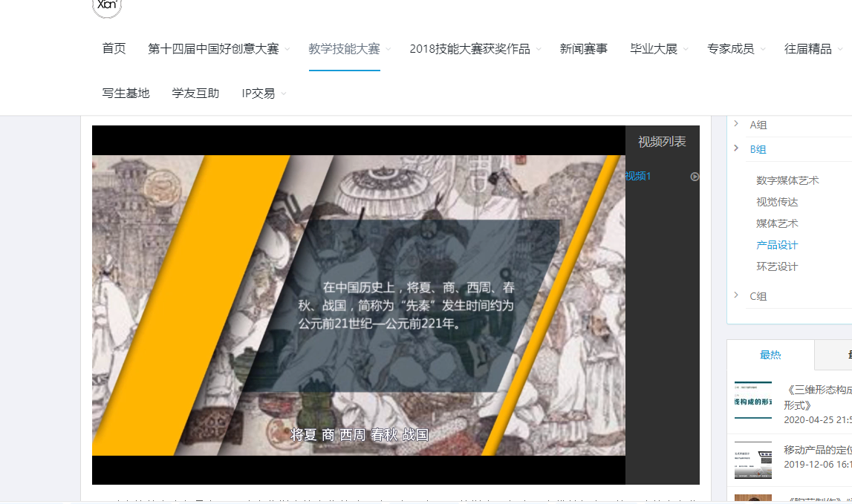Image resolution: width=852 pixels, height=504 pixels.
Task: Open 写生基地 menu item
Action: pos(126,94)
